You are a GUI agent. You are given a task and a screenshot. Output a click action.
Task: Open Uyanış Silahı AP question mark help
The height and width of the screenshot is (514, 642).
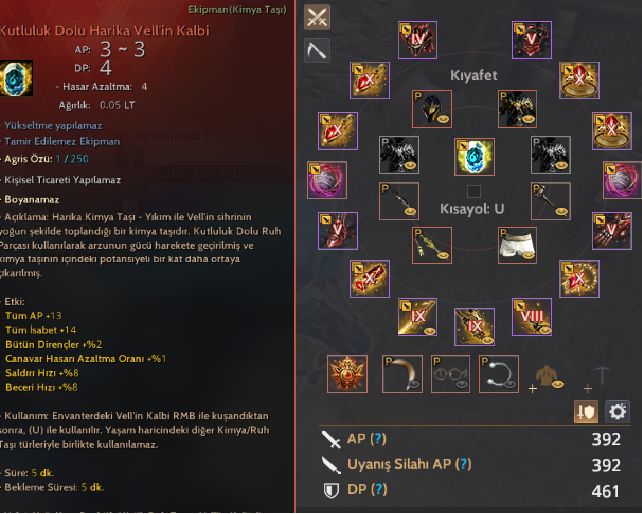[463, 464]
